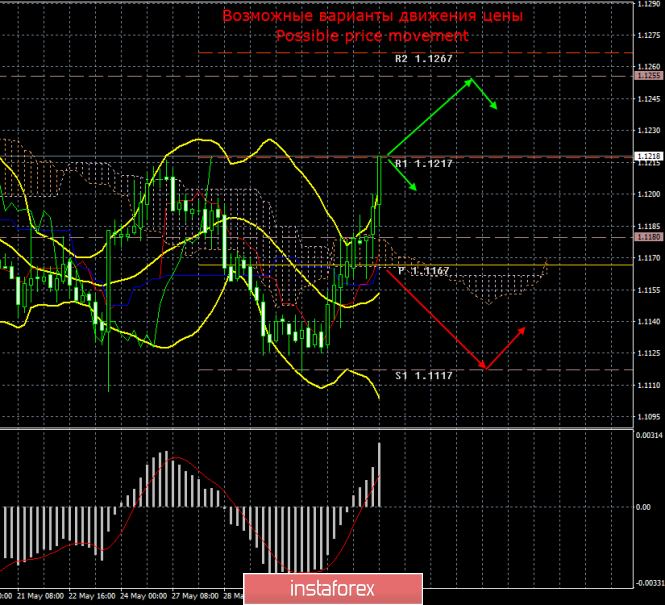665x605 pixels.
Task: Click the 1.1155 price scale value
Action: pyautogui.click(x=649, y=290)
